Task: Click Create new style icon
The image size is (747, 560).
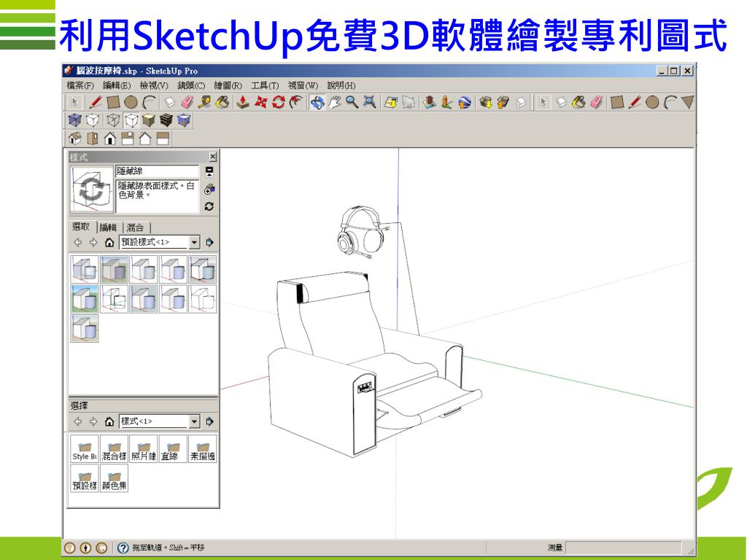Action: 209,190
